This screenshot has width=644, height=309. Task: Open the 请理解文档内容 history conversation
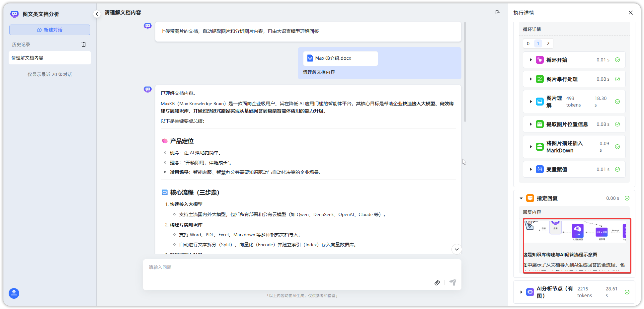coord(50,58)
